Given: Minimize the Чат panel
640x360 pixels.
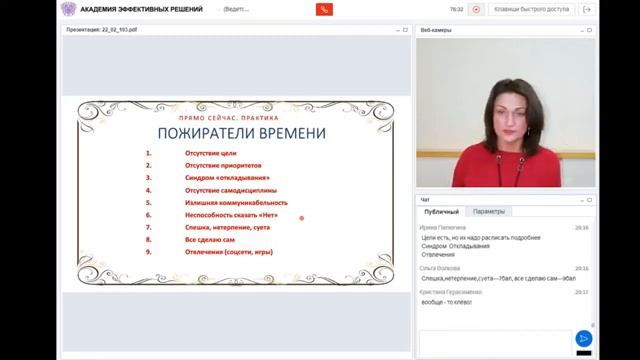Looking at the screenshot, I should [x=582, y=200].
